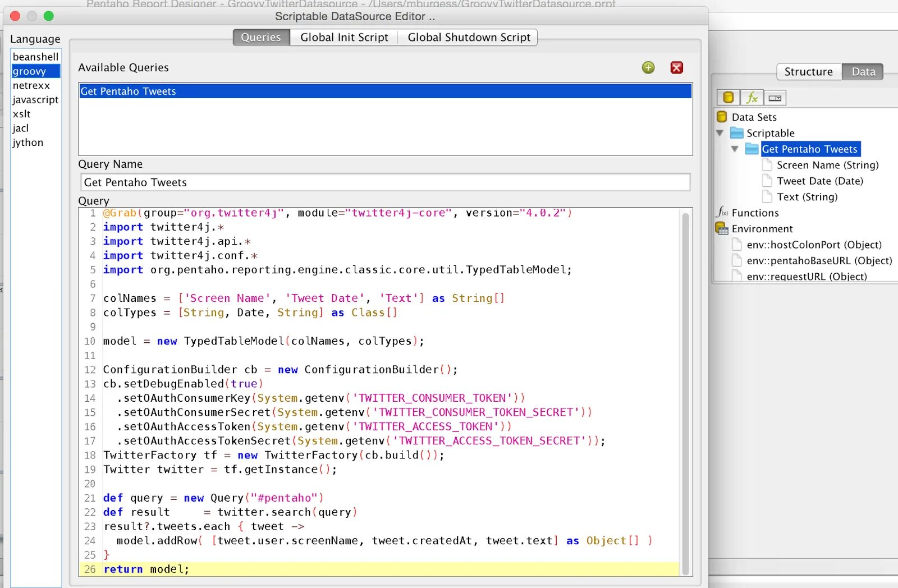Switch to the Queries tab

[261, 38]
